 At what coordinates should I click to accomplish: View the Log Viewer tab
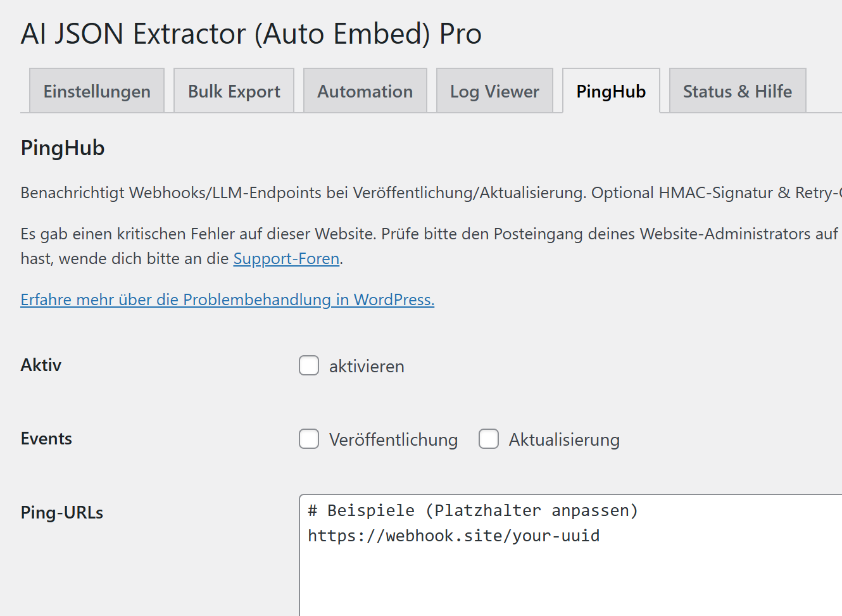[494, 91]
